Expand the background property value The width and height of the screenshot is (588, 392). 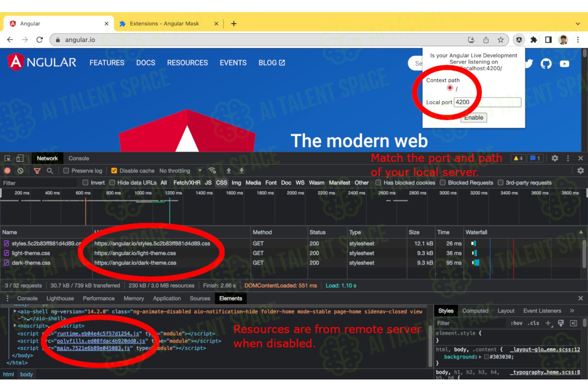pyautogui.click(x=480, y=357)
